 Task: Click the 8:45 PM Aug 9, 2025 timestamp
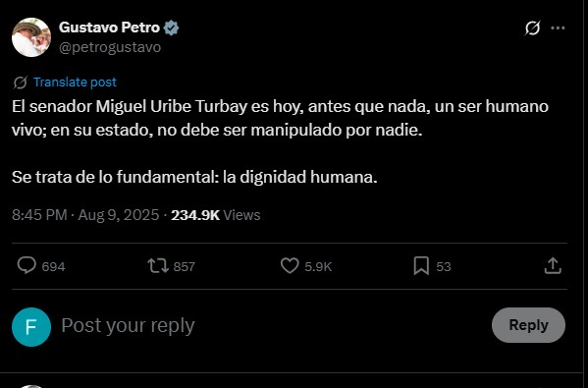tap(85, 215)
